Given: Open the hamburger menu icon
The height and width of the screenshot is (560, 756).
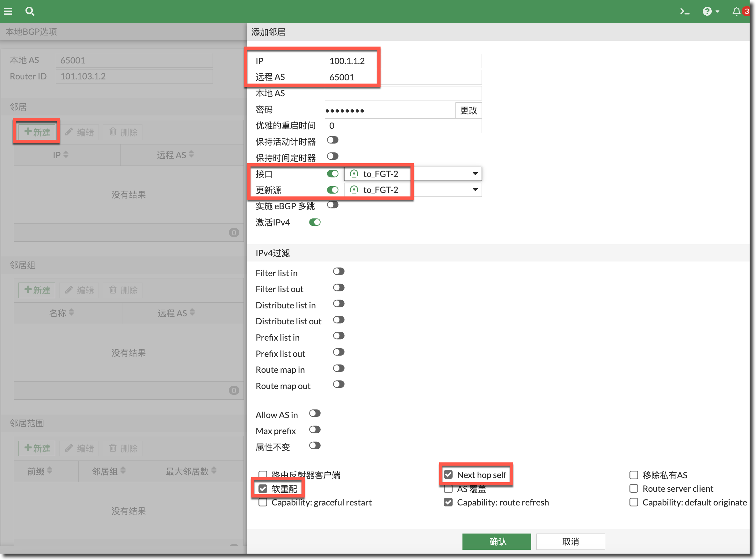Looking at the screenshot, I should point(8,11).
